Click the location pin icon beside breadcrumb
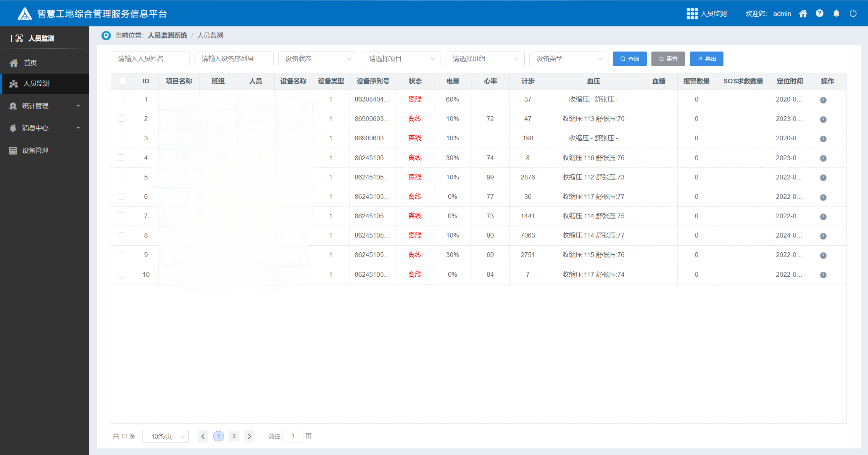 coord(106,35)
